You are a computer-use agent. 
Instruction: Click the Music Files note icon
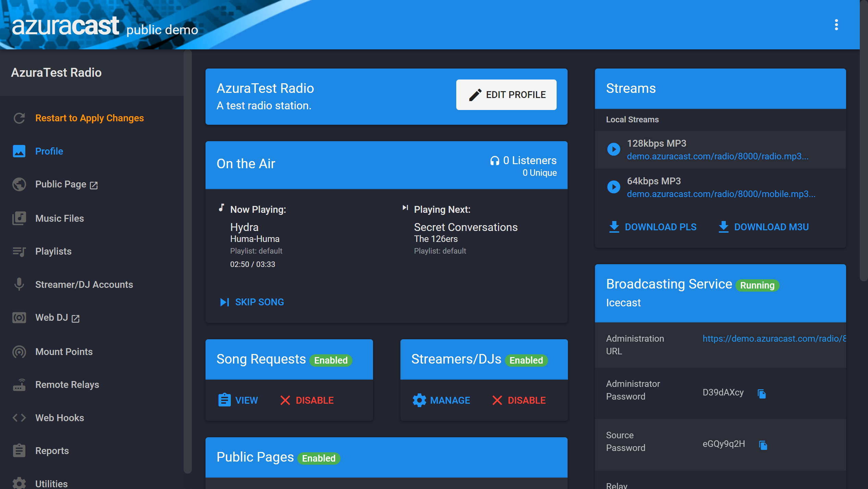click(19, 218)
